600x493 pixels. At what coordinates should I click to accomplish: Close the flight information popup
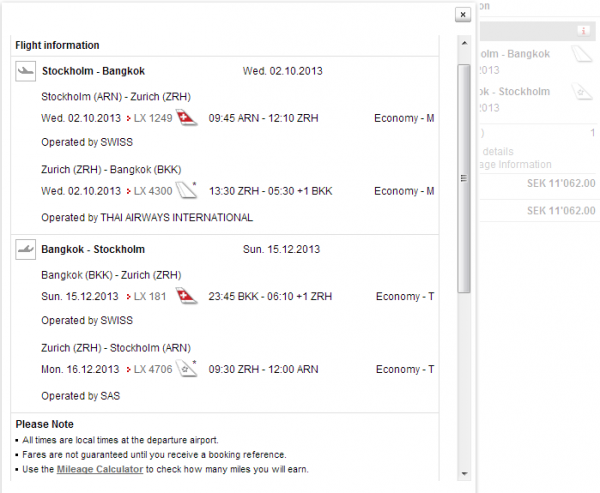[462, 15]
